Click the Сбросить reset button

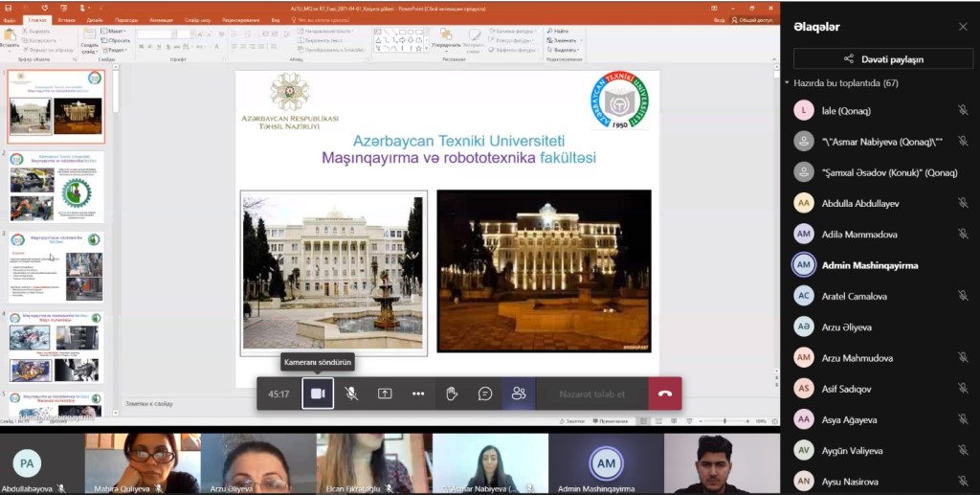coord(116,40)
